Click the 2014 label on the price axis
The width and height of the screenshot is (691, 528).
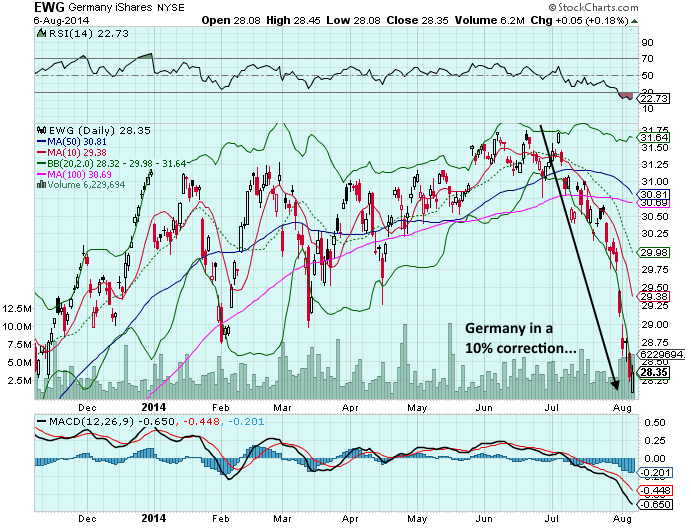click(154, 407)
